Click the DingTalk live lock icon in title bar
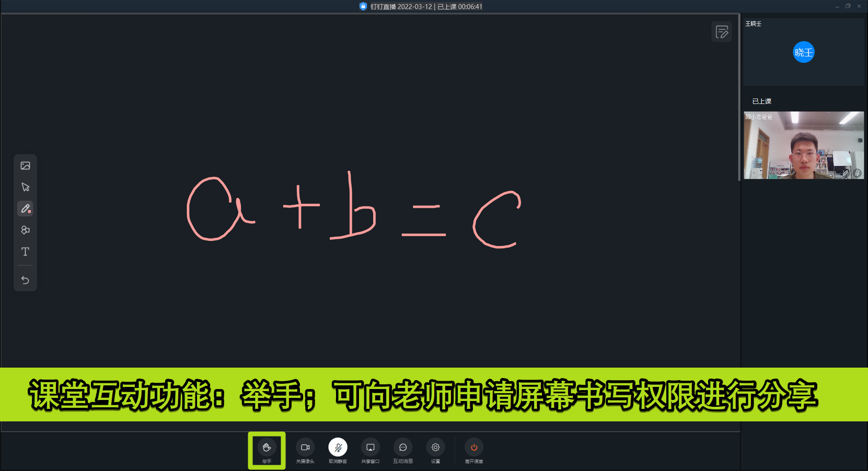The image size is (868, 471). (363, 6)
